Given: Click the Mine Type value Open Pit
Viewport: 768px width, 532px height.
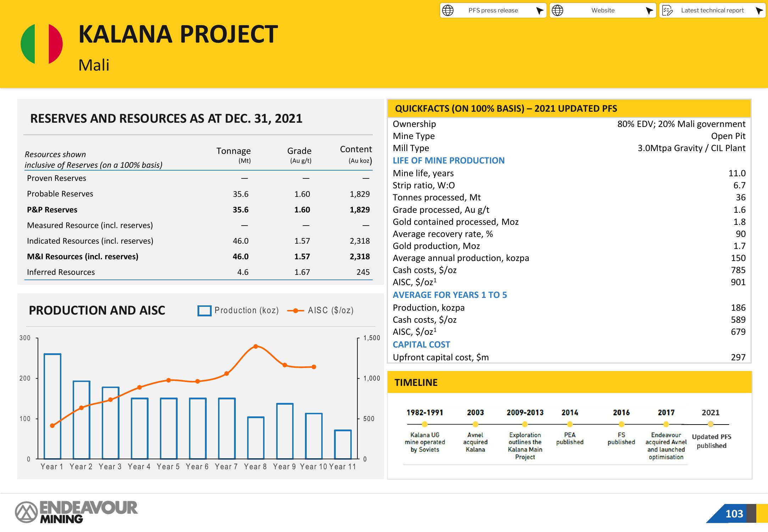Looking at the screenshot, I should pos(728,136).
